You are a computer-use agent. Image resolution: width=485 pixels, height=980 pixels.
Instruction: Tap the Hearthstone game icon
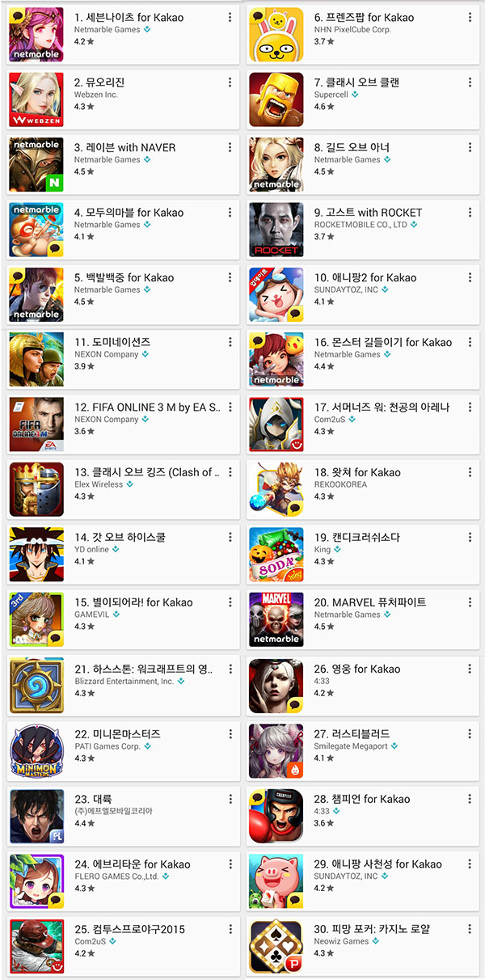pyautogui.click(x=36, y=686)
